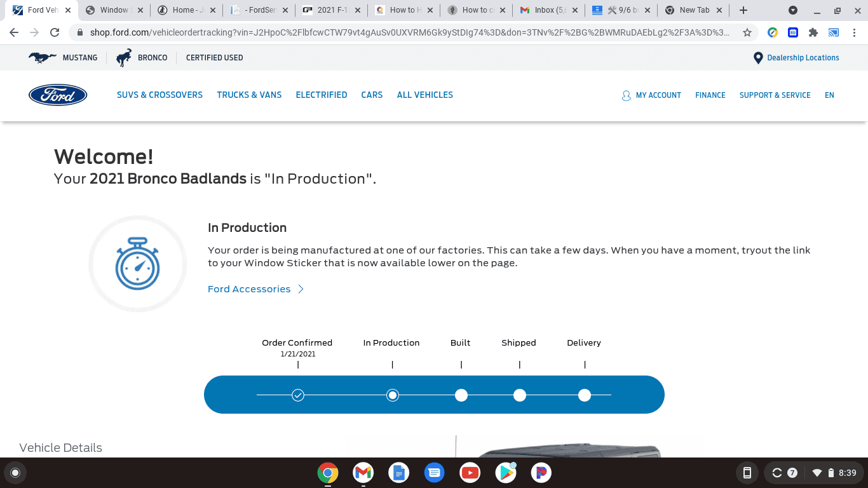
Task: Click the notification count badge showing 7
Action: pos(792,473)
